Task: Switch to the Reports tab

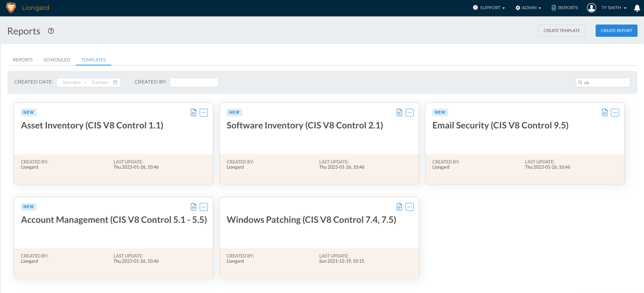Action: (23, 60)
